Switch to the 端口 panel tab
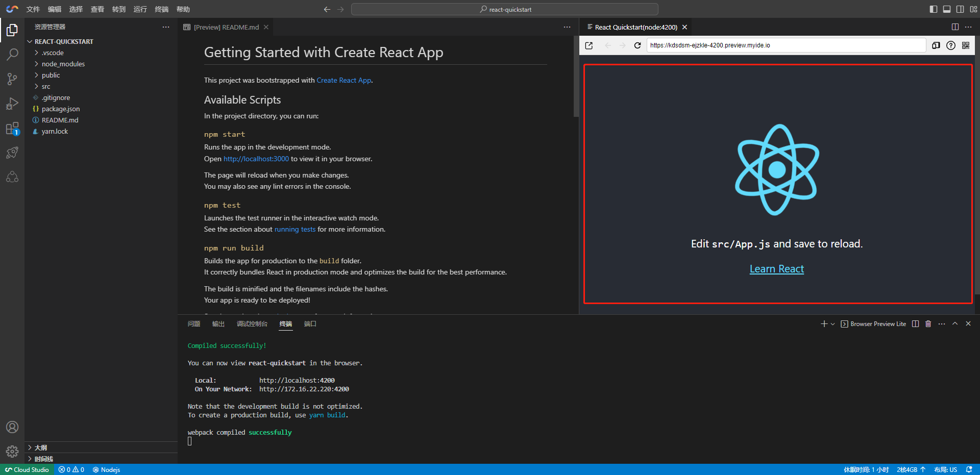980x475 pixels. (310, 324)
